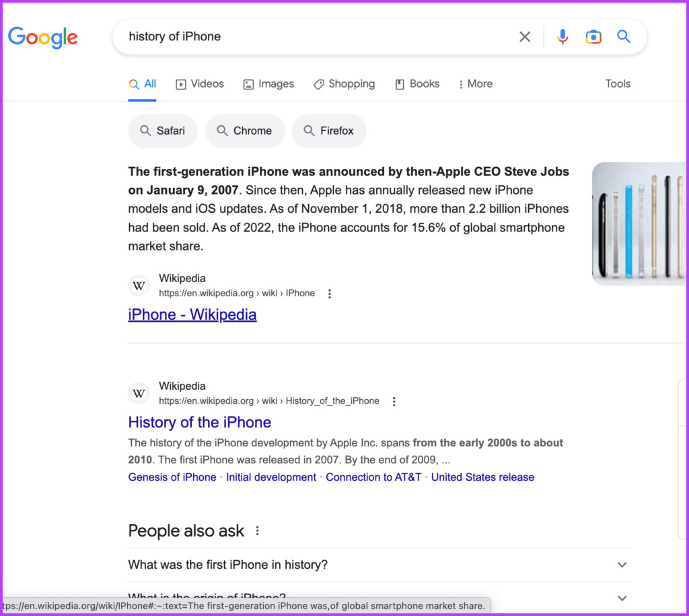Screen dimensions: 689x616
Task: Switch to the Images tab
Action: pos(268,84)
